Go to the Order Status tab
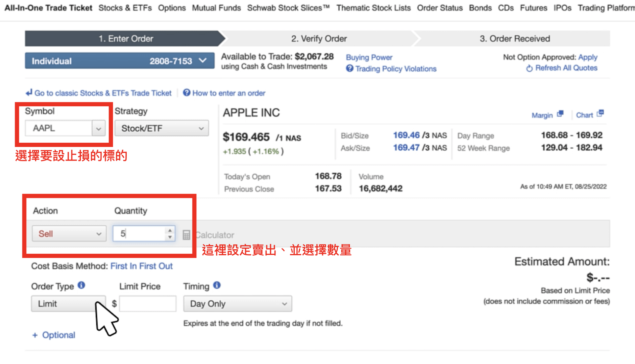Viewport: 635px width, 364px height. pyautogui.click(x=440, y=8)
